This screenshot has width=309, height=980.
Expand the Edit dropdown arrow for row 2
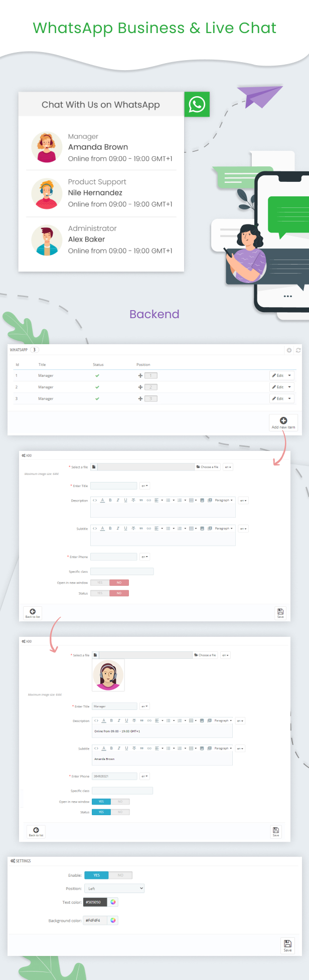coord(289,387)
